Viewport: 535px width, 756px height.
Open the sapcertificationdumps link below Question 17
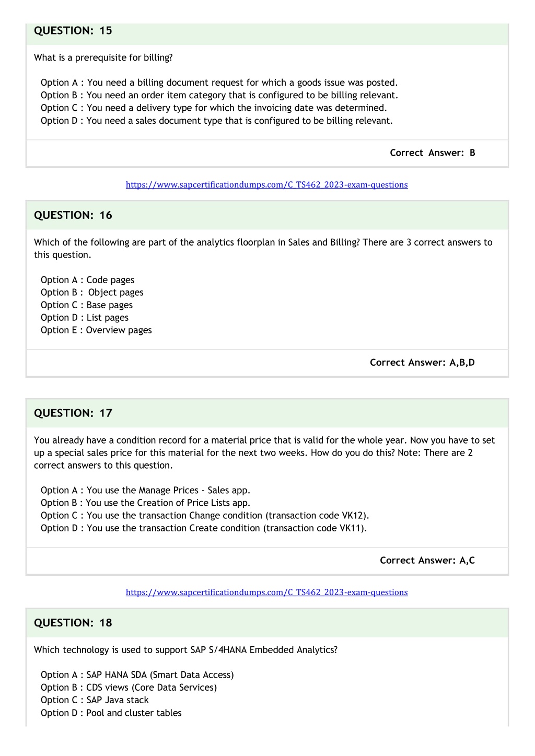(266, 592)
